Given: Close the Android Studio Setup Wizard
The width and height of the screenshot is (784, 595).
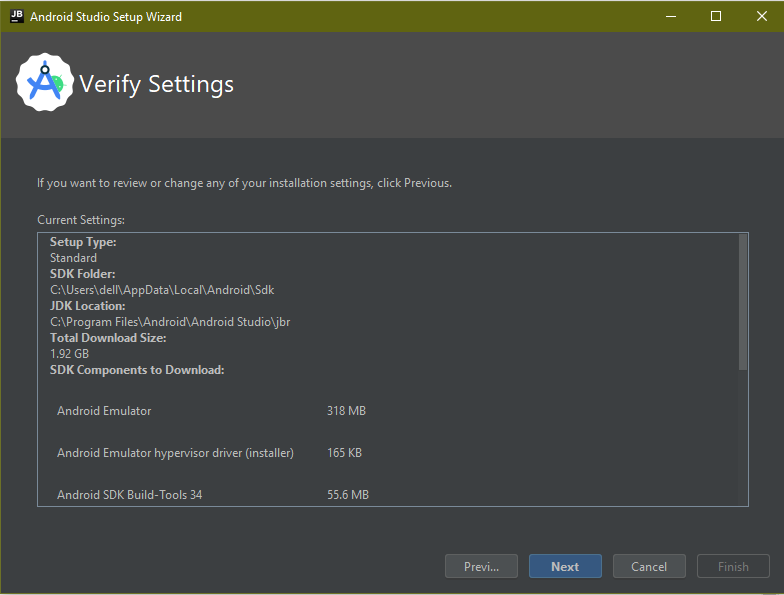Looking at the screenshot, I should (760, 16).
